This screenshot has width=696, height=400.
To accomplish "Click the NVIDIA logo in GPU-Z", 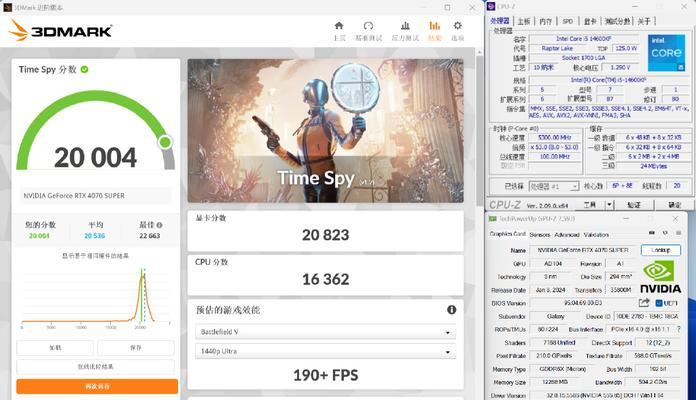I will (660, 277).
